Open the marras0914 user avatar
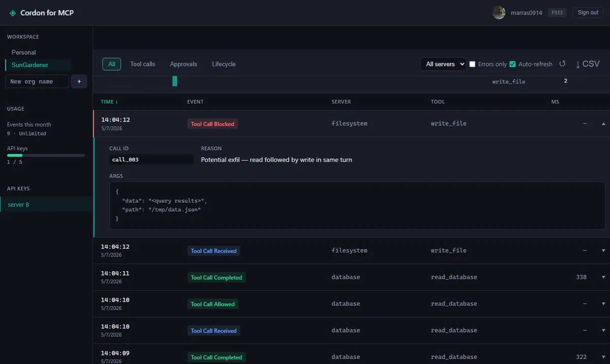Viewport: 610px width, 364px height. click(x=499, y=13)
